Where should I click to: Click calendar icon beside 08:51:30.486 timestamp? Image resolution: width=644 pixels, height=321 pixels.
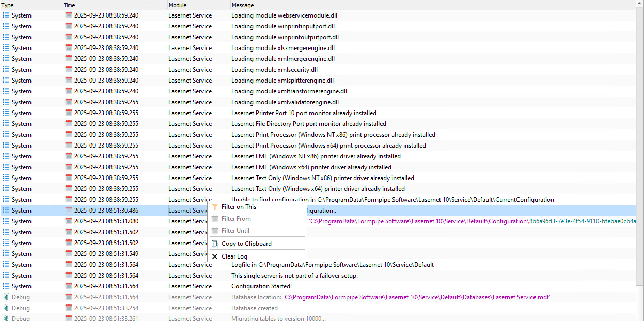[x=69, y=211]
